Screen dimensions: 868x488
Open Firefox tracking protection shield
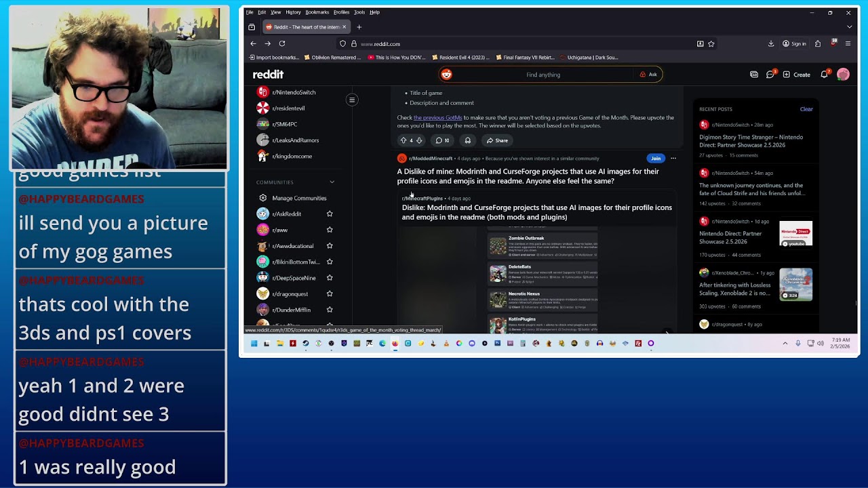pyautogui.click(x=343, y=44)
